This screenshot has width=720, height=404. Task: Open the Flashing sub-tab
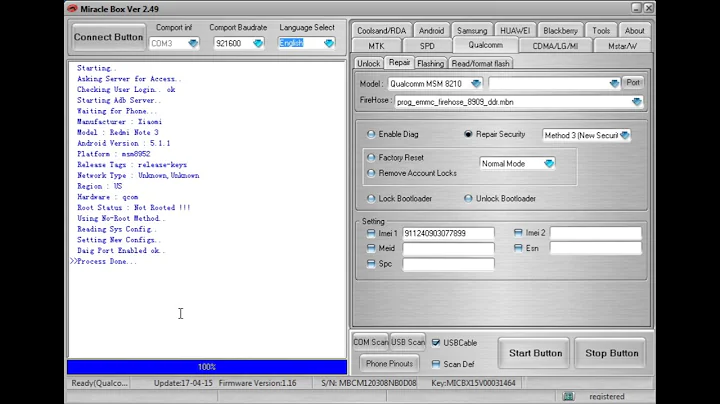[x=430, y=63]
